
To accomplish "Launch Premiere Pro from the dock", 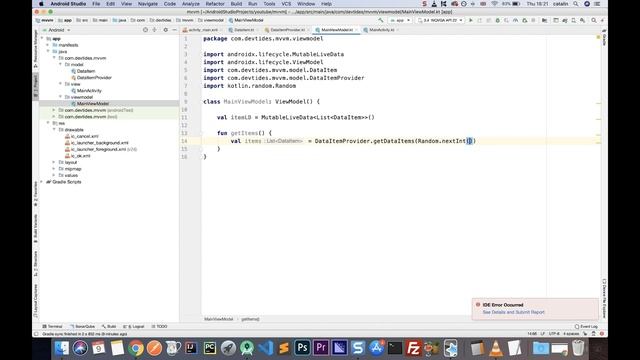I will 321,348.
